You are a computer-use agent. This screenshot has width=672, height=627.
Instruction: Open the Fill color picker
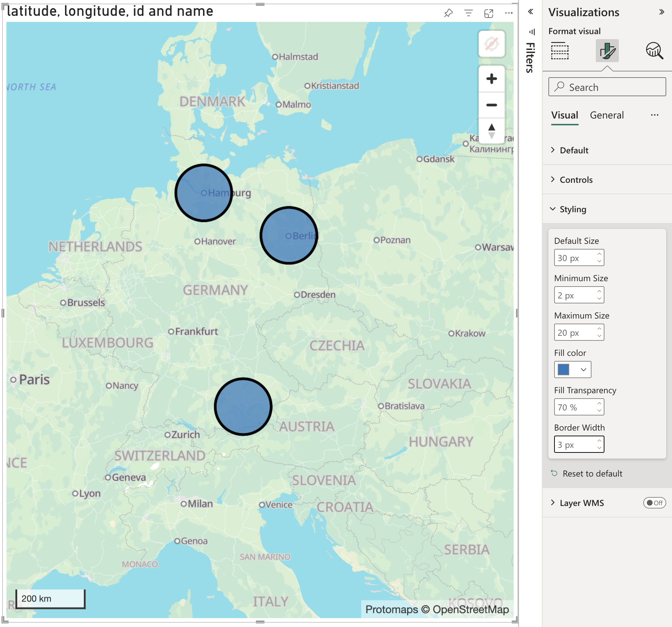(572, 370)
